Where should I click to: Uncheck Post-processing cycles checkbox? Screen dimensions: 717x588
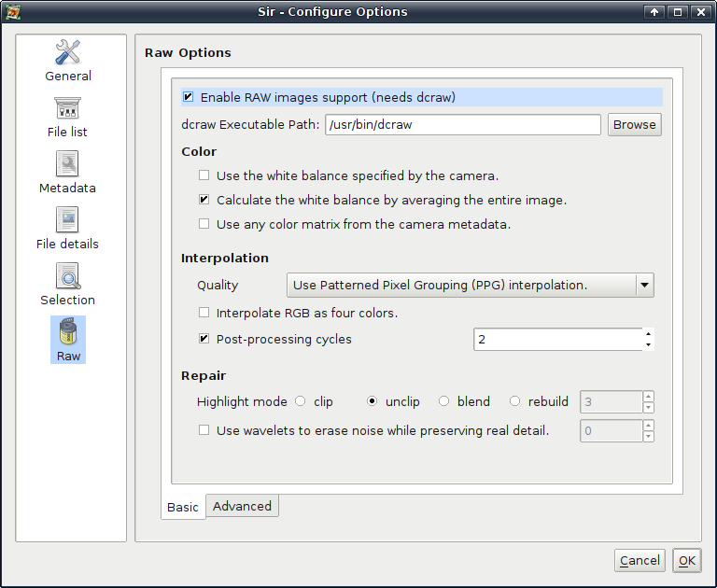point(204,339)
